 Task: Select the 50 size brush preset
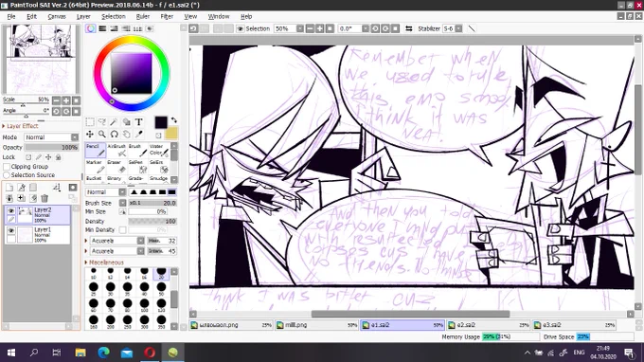click(161, 288)
